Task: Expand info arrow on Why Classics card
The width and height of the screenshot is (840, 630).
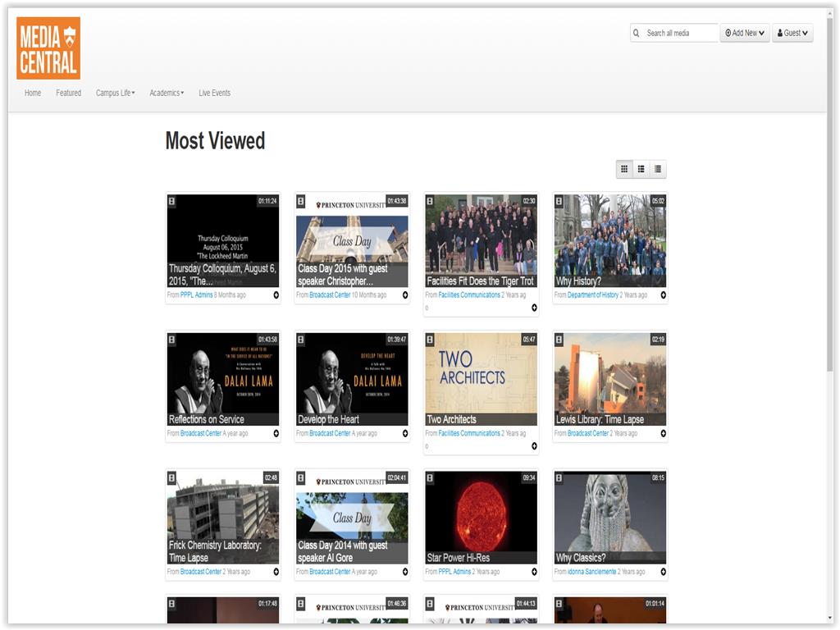Action: 663,572
